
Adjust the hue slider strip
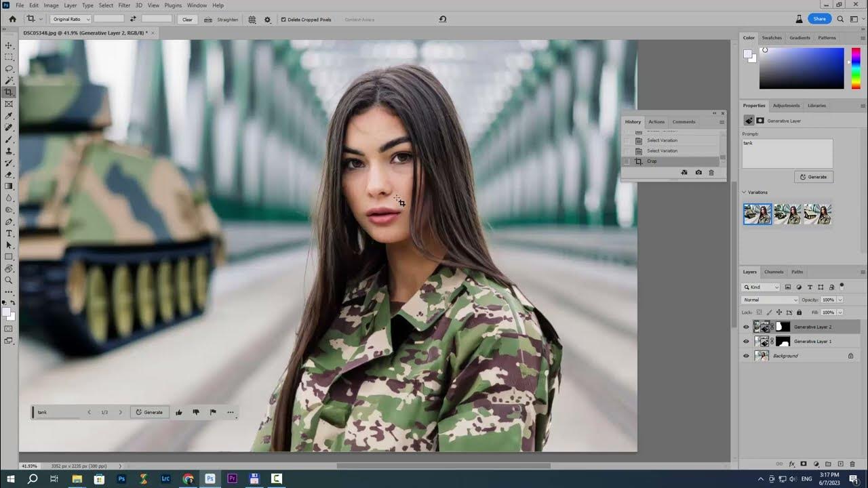(x=856, y=68)
